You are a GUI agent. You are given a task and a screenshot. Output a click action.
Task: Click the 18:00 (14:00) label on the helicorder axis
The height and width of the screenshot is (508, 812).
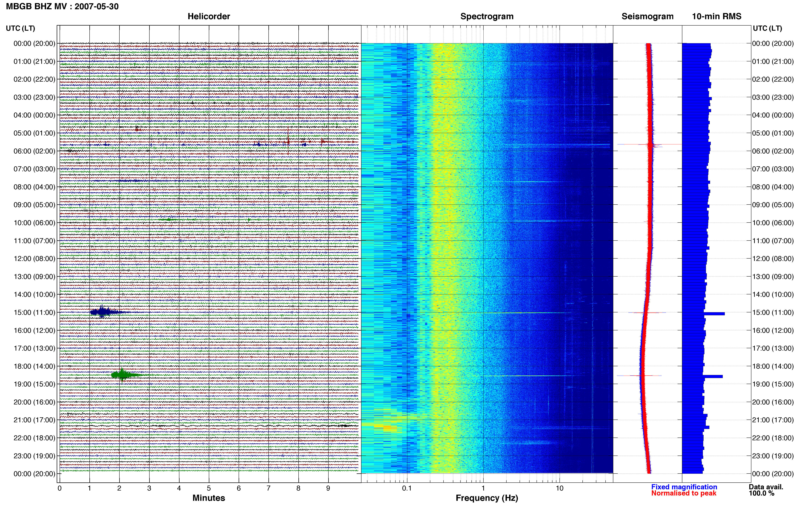coord(34,366)
